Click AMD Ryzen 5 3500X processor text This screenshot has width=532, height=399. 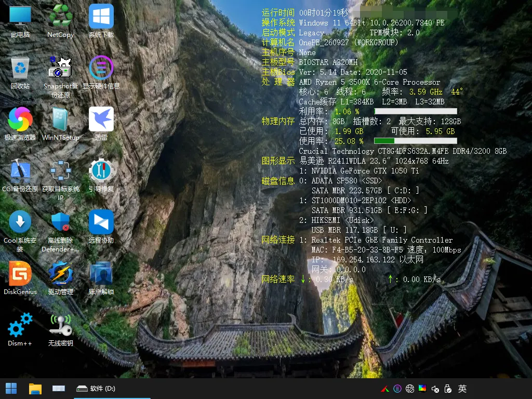click(369, 82)
